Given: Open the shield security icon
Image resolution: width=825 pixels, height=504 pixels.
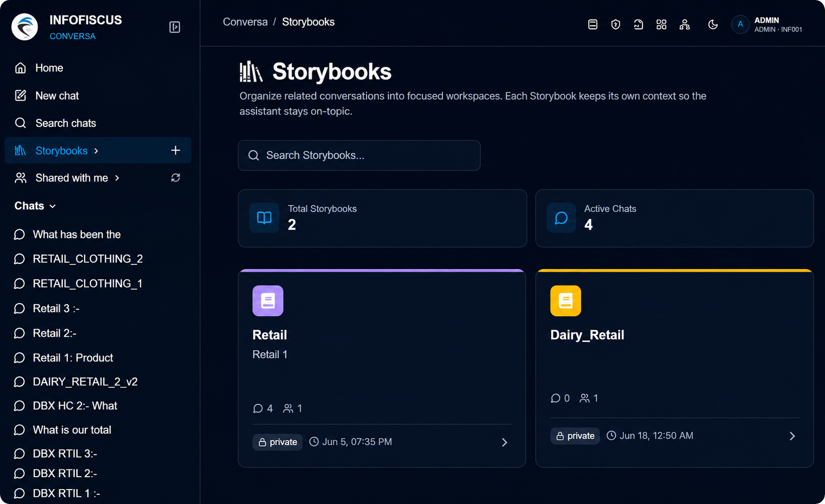Looking at the screenshot, I should coord(616,24).
